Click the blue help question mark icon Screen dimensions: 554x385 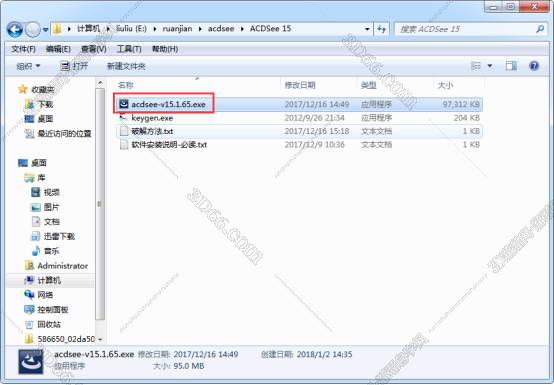[534, 66]
